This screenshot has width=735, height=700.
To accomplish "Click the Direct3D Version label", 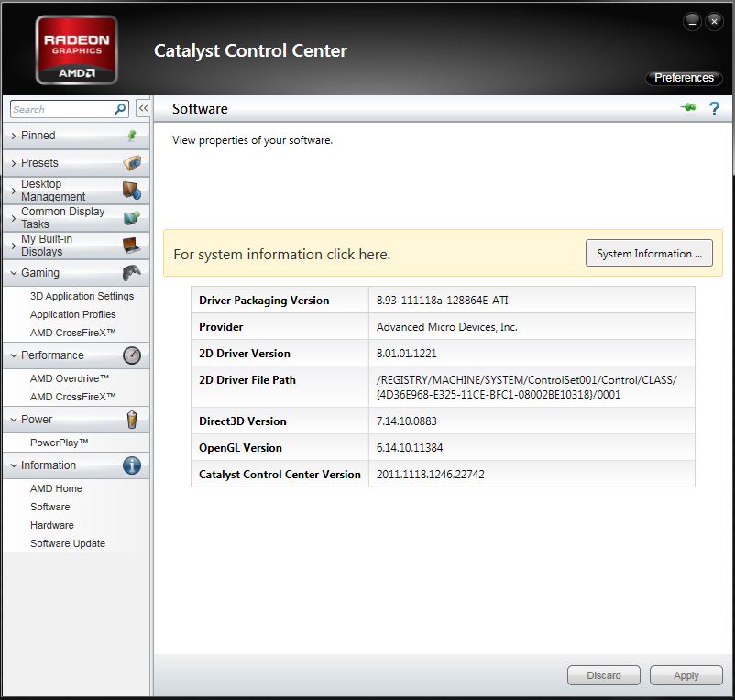I will point(242,421).
